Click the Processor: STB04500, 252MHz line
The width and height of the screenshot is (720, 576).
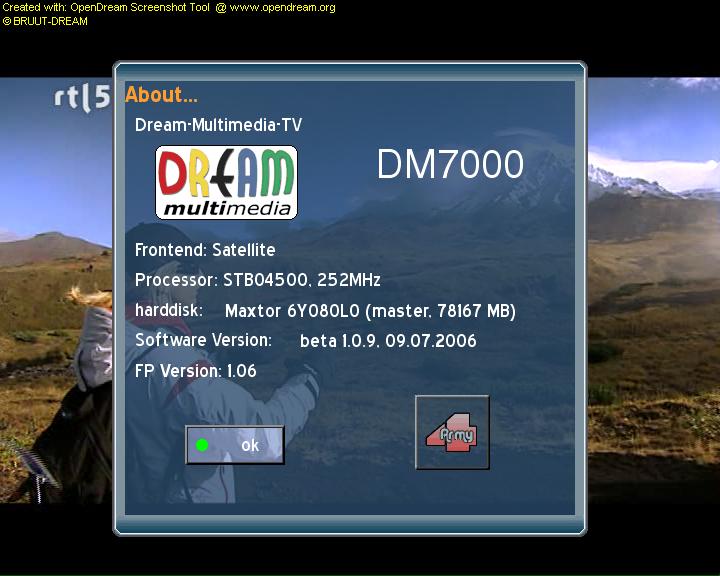(258, 280)
